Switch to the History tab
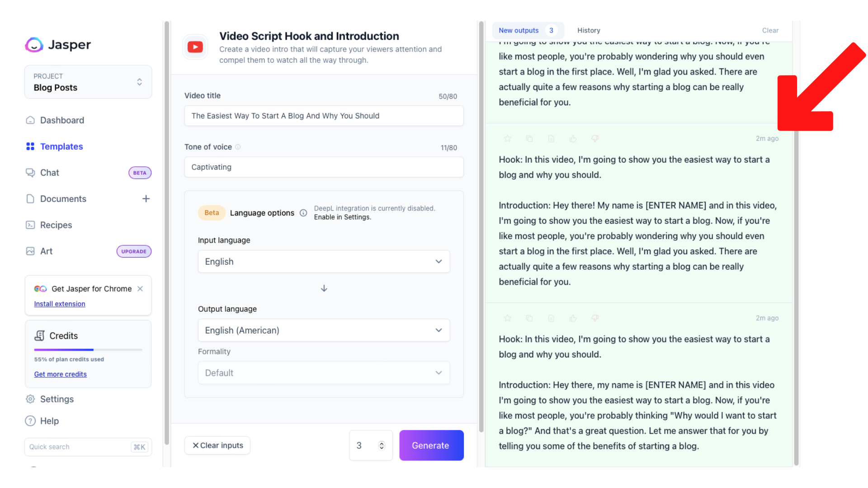Viewport: 868px width, 488px height. (589, 30)
